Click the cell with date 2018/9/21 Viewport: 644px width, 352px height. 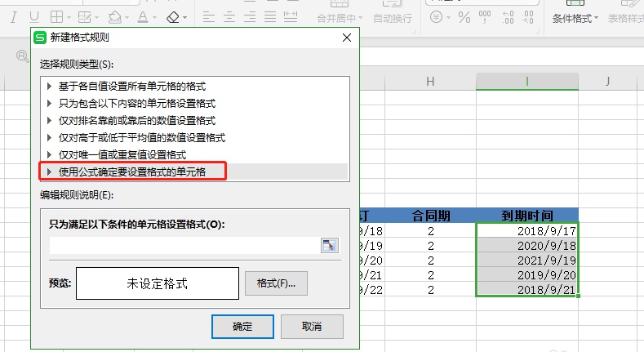pos(527,290)
